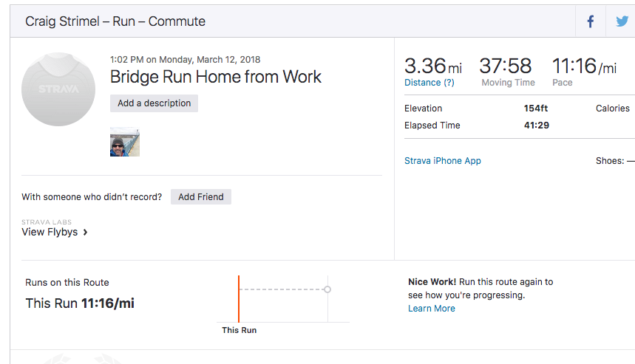Click the circle marker on chart
635x364 pixels.
pos(327,289)
